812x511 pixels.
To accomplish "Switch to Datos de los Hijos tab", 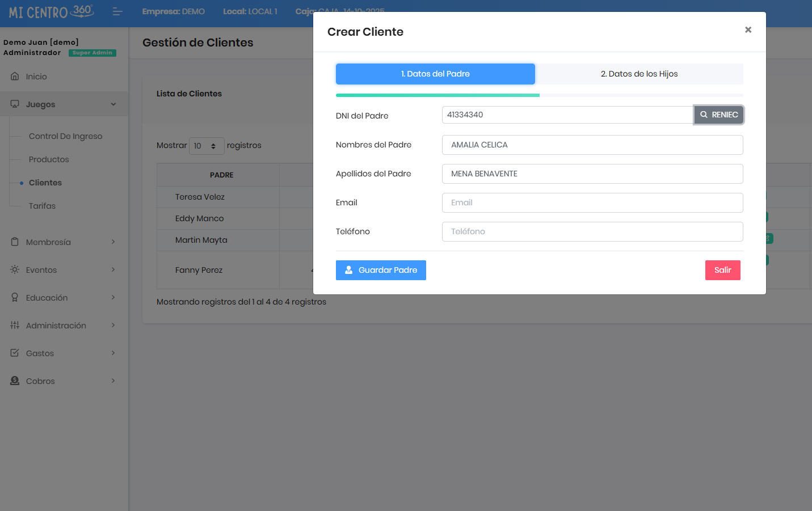I will pyautogui.click(x=639, y=74).
